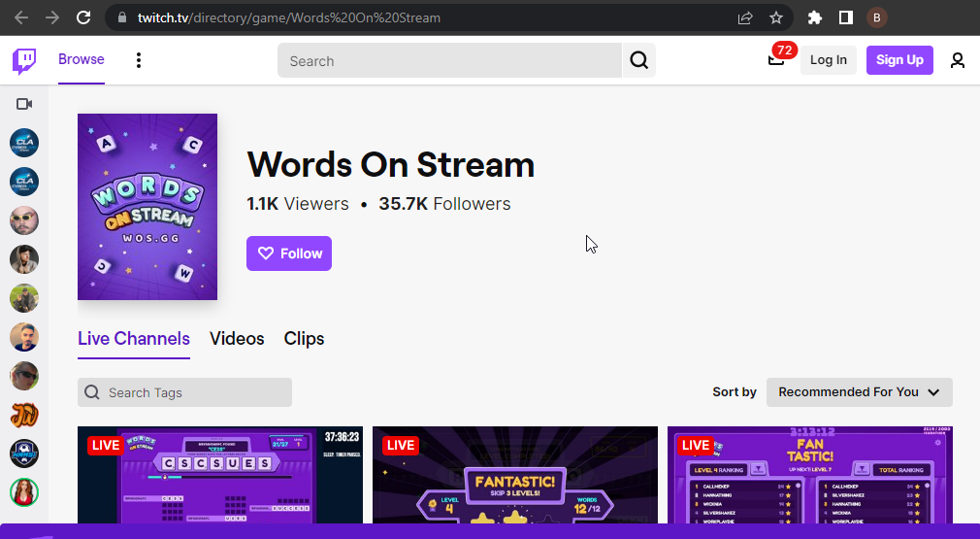
Task: Open the browser extensions puzzle icon
Action: point(814,18)
